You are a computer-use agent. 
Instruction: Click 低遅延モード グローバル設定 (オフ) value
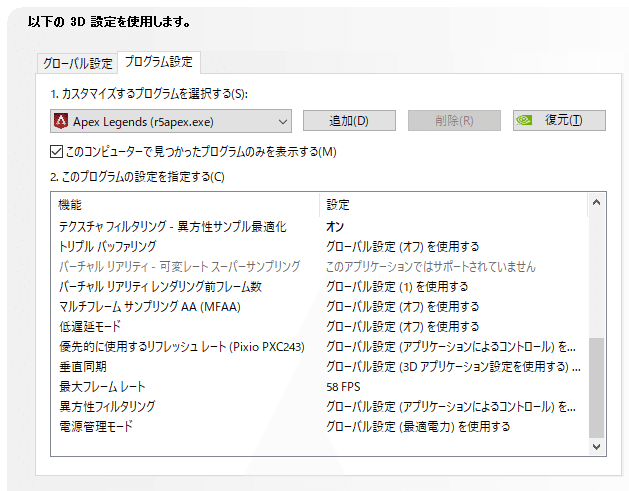pos(402,327)
